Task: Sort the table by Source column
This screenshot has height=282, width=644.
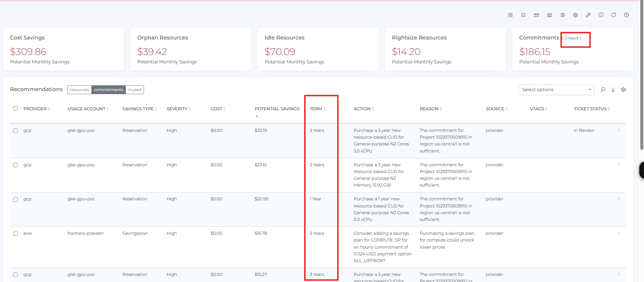Action: click(x=497, y=109)
